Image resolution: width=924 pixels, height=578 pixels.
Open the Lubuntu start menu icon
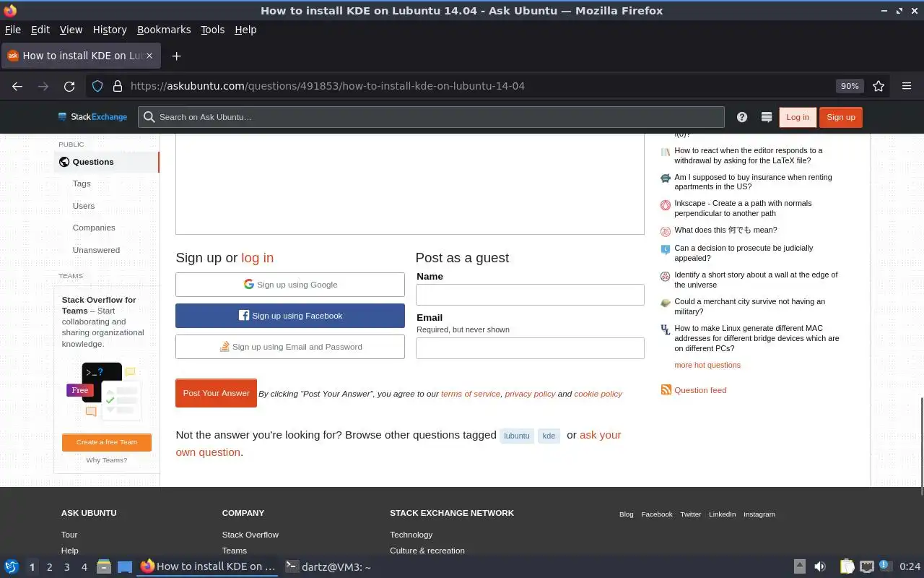tap(11, 566)
